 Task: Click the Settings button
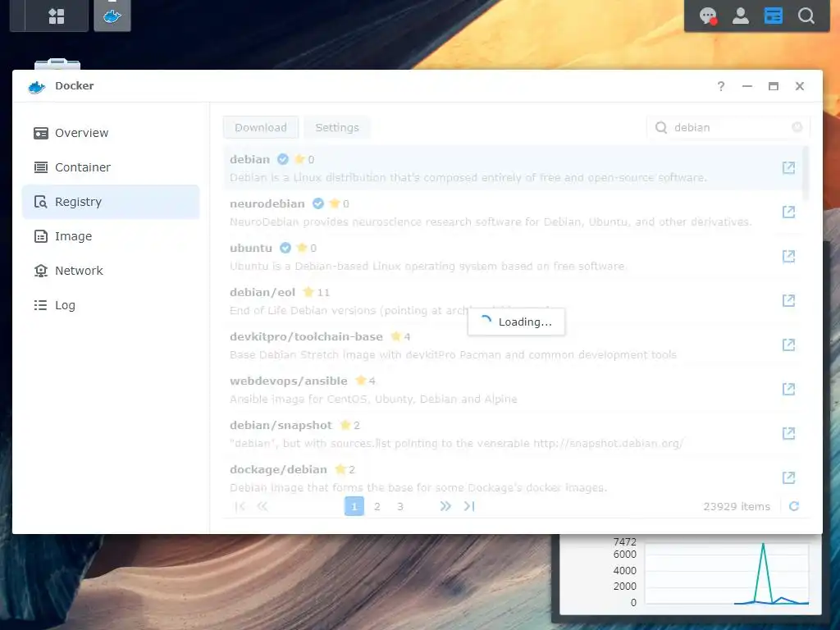coord(337,127)
